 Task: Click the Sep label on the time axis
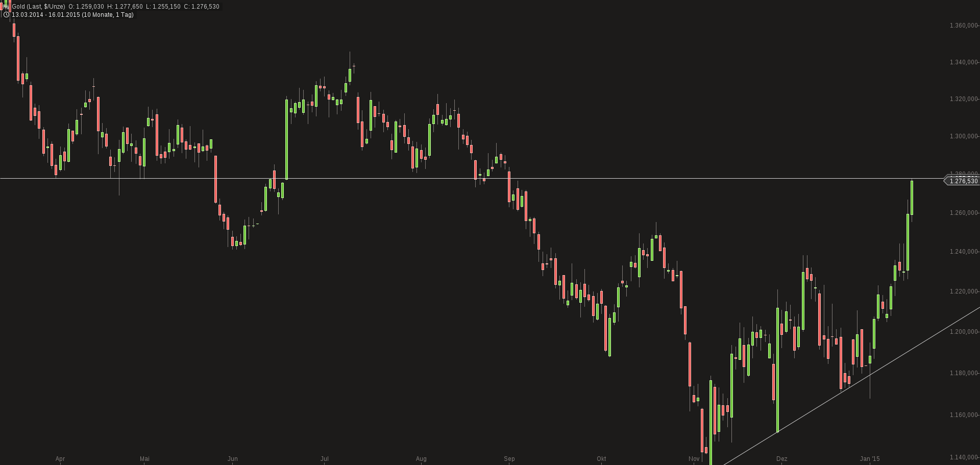pos(509,459)
